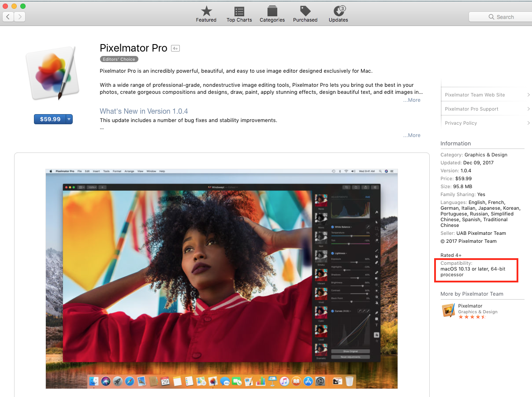Click the More by Pixelmator Team heading

(472, 294)
